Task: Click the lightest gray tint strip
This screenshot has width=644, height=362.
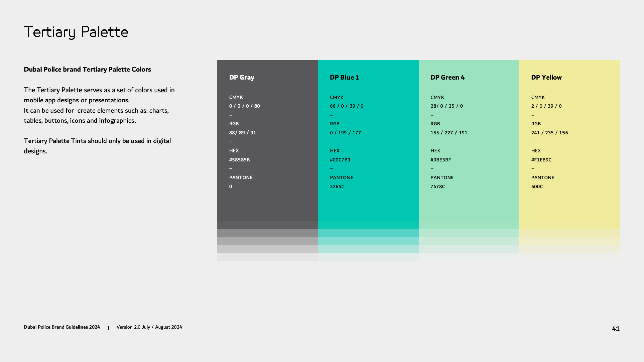Action: click(267, 257)
